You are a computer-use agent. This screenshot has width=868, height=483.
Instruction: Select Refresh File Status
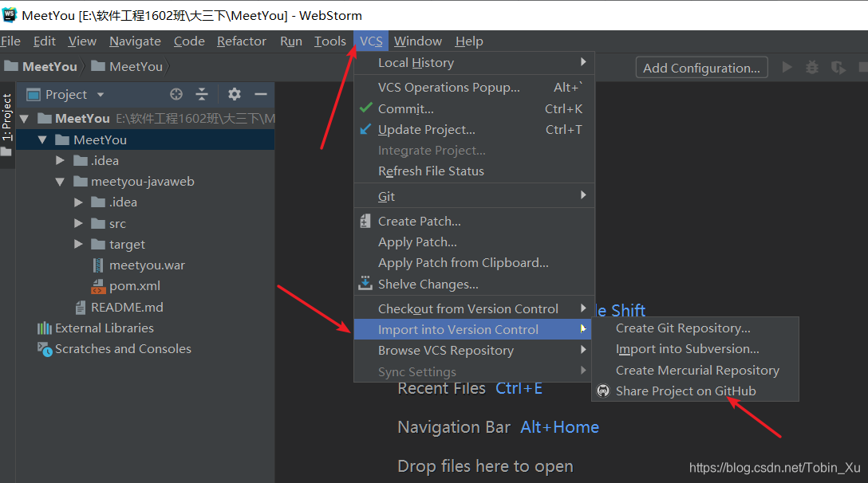point(474,171)
